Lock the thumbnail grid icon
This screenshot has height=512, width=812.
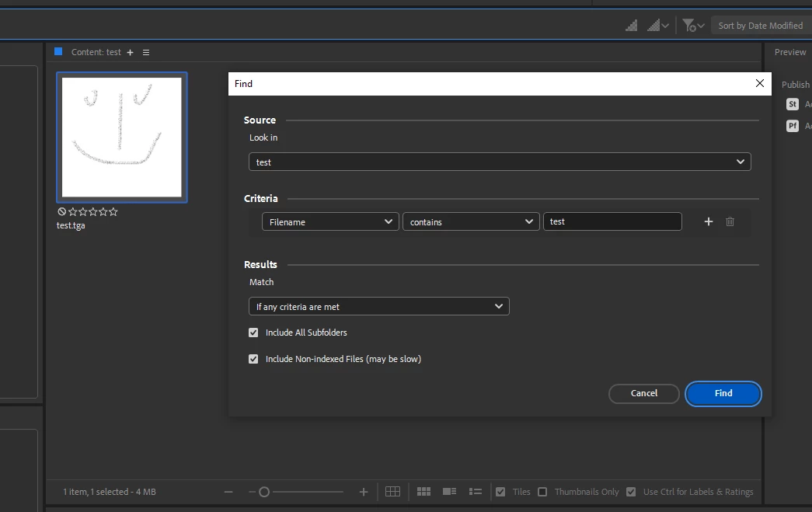click(392, 492)
